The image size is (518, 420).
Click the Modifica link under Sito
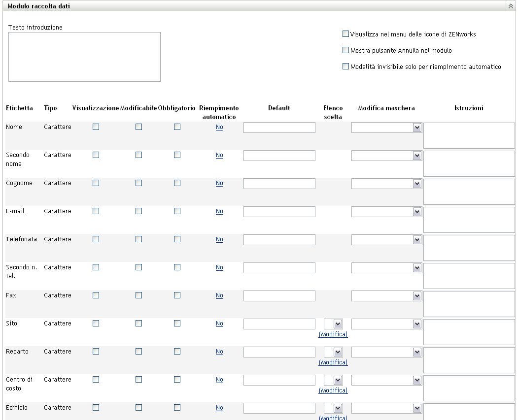(333, 334)
